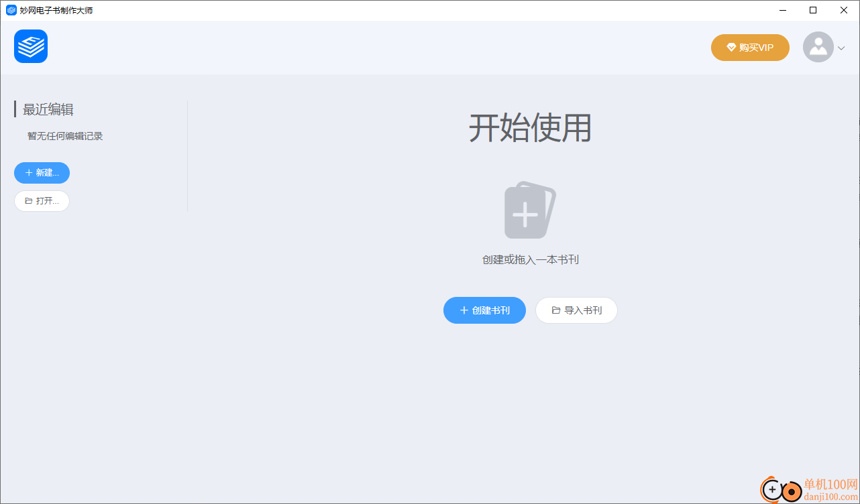Click the 创建或拖入一本书刊 hint text
The height and width of the screenshot is (504, 860).
(x=530, y=259)
